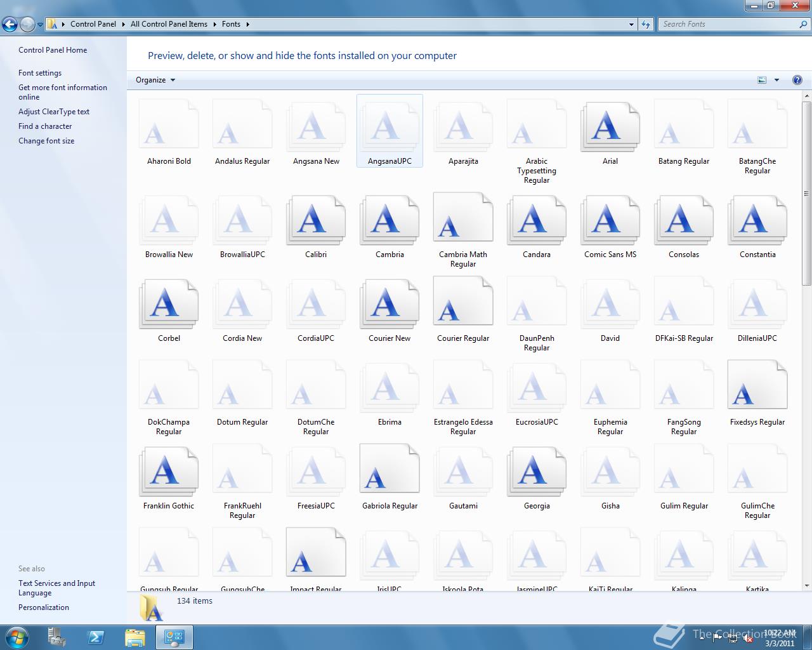Open the address bar history dropdown
Image resolution: width=812 pixels, height=650 pixels.
[631, 24]
